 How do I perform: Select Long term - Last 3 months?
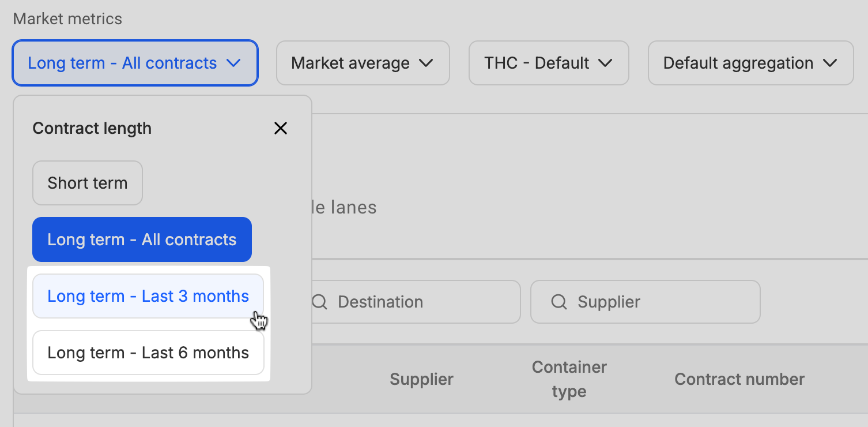coord(148,296)
